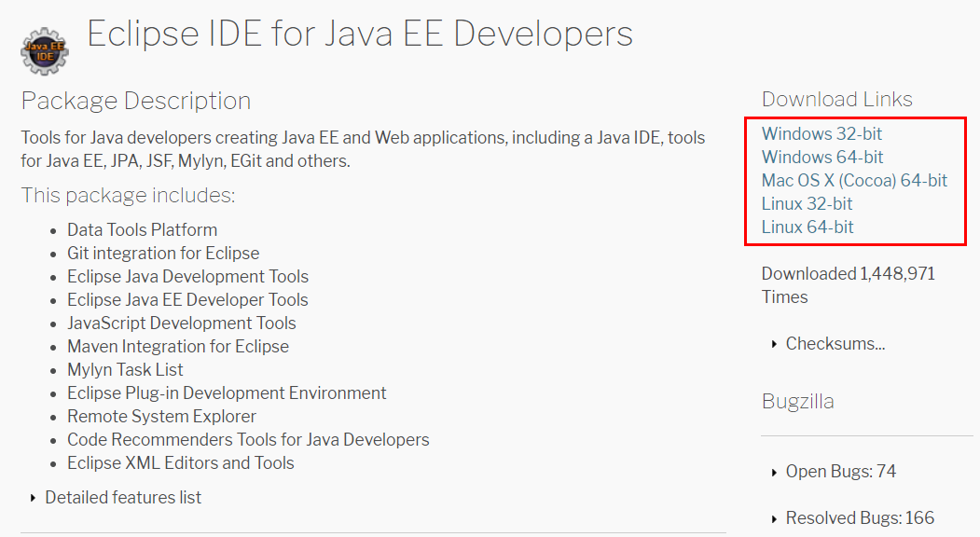This screenshot has width=980, height=537.
Task: Click Git integration for Eclipse list item
Action: pyautogui.click(x=163, y=254)
